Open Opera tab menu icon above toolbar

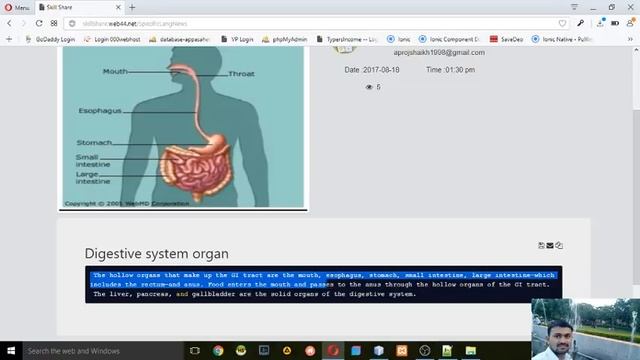[x=574, y=7]
